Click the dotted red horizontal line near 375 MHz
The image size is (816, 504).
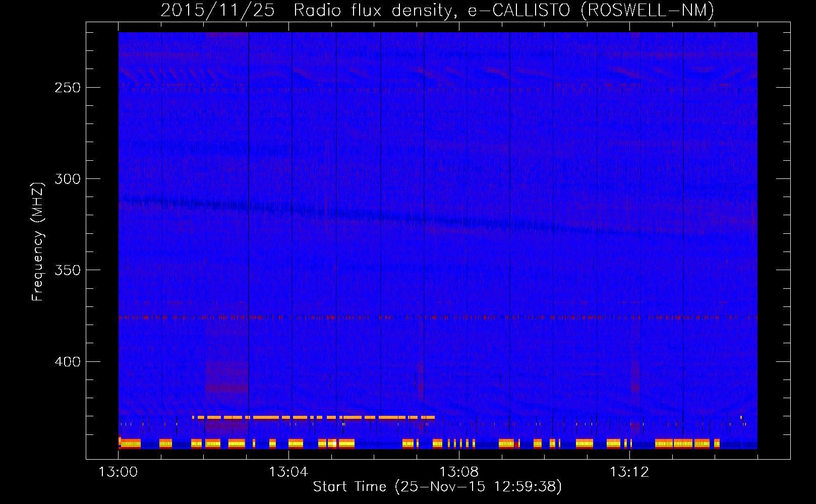pos(438,318)
